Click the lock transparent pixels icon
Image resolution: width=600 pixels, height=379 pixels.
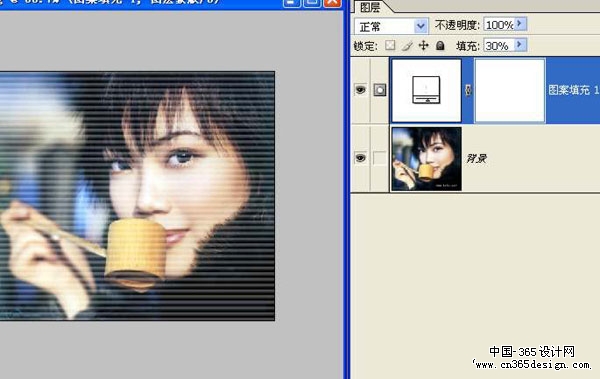point(390,45)
